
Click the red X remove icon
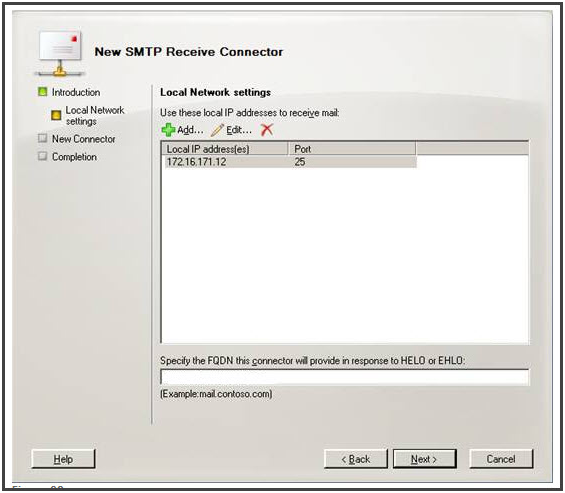267,130
